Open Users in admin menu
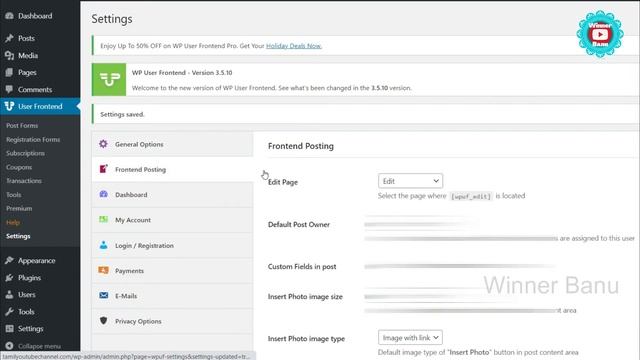 pos(27,295)
